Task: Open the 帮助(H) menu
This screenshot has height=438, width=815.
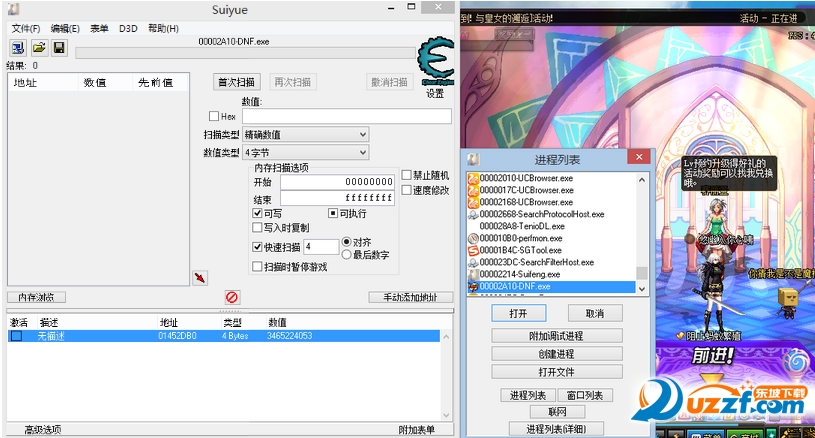Action: point(163,29)
